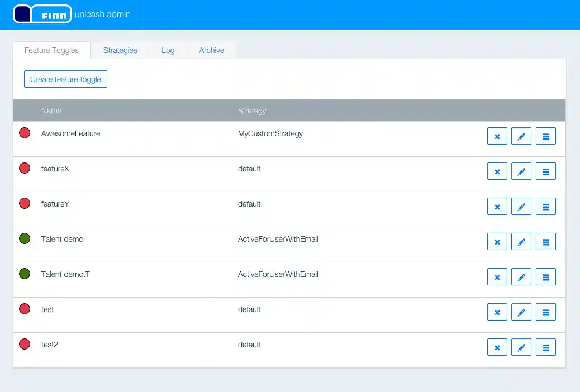Click the Create feature toggle button
The height and width of the screenshot is (392, 580).
(x=65, y=79)
